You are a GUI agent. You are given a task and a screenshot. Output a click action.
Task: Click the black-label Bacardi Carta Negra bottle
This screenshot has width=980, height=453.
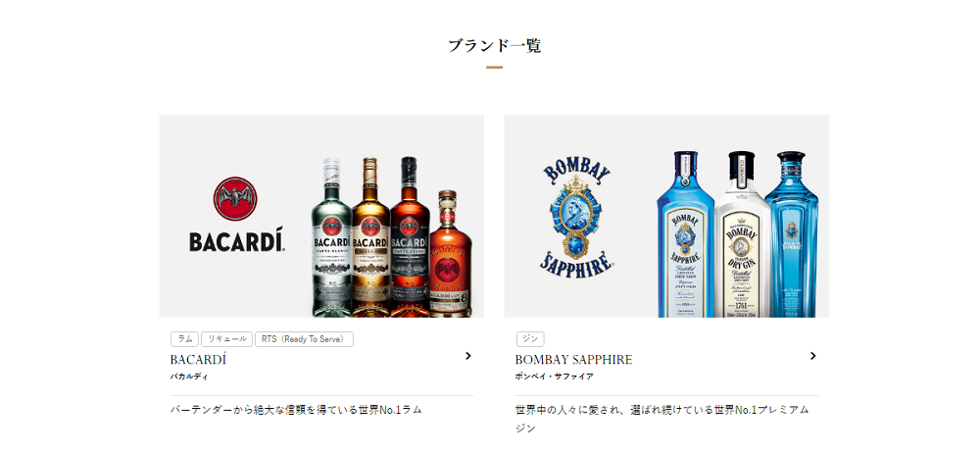410,237
